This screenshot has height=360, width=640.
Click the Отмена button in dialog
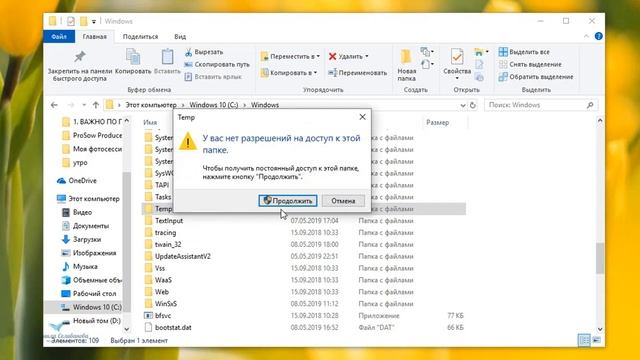tap(343, 200)
